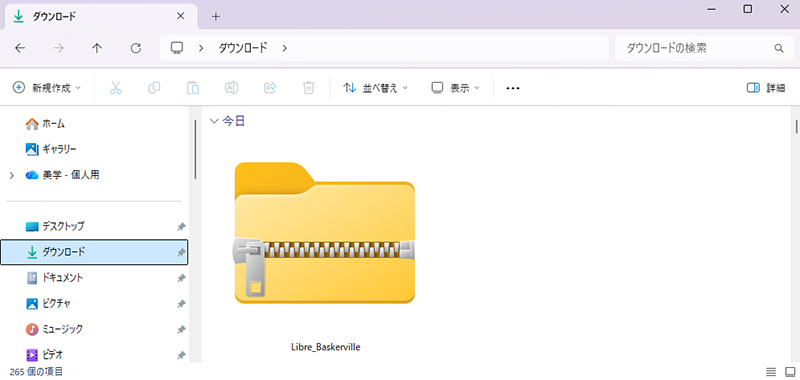
Task: Open the 並べ替え sort dropdown
Action: [376, 88]
